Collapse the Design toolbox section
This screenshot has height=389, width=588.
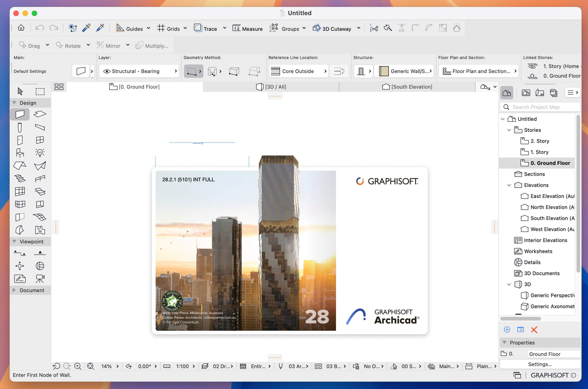coord(14,103)
